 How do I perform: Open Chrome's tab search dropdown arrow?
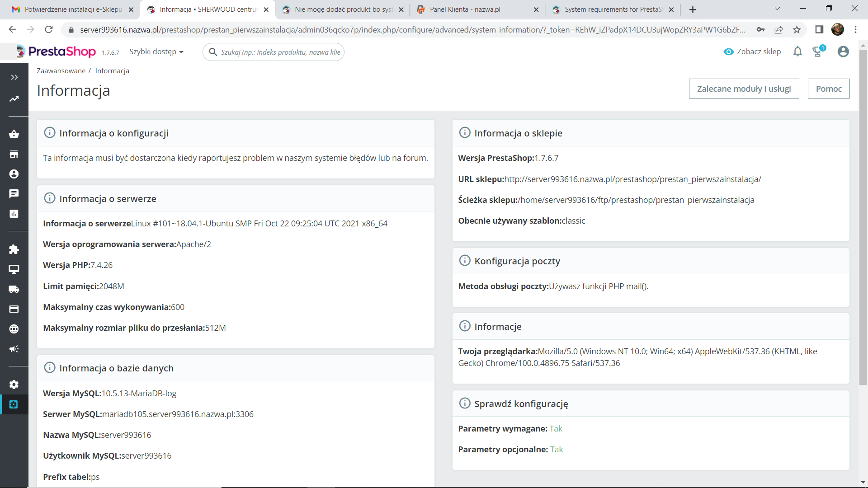[777, 9]
